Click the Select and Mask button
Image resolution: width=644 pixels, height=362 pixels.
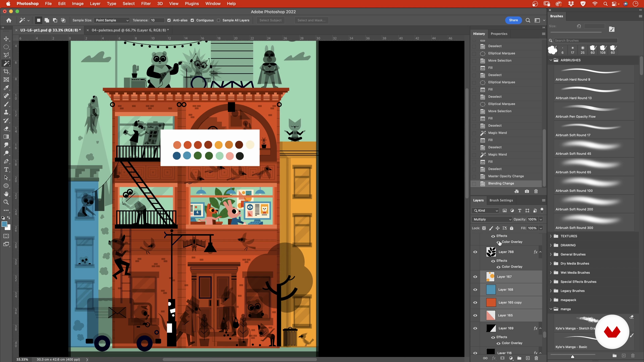click(x=311, y=20)
